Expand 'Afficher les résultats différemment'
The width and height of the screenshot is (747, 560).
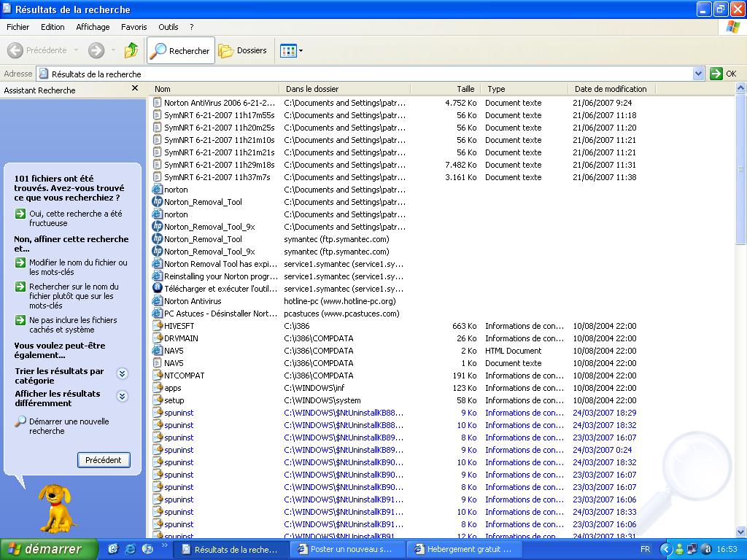coord(123,396)
